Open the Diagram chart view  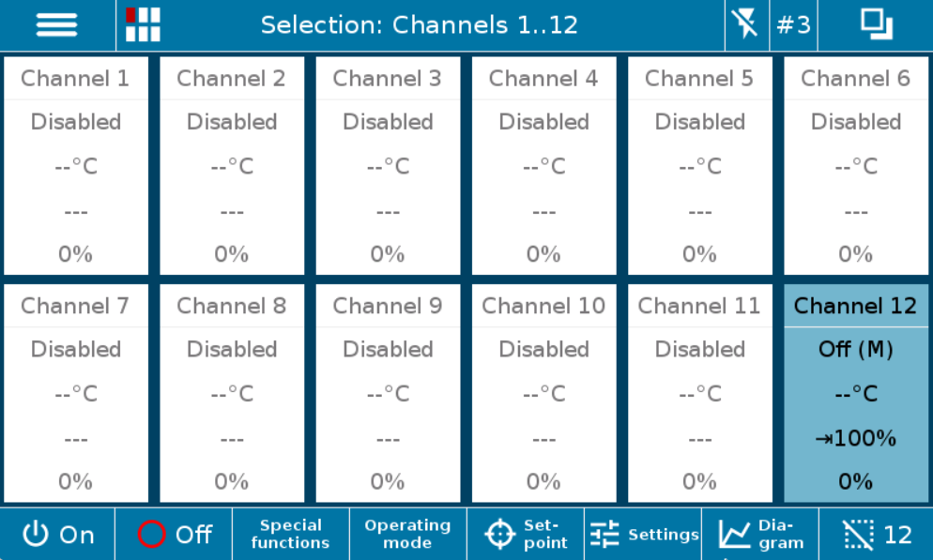coord(760,534)
